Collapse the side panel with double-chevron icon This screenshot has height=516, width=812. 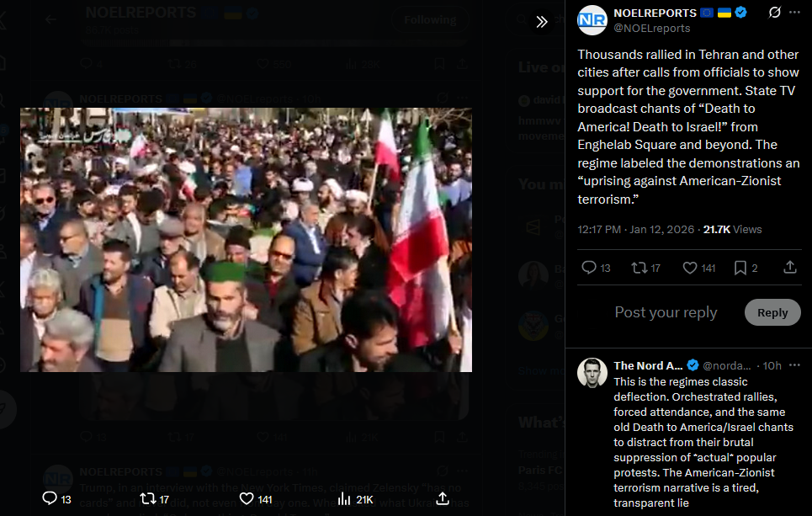coord(542,22)
